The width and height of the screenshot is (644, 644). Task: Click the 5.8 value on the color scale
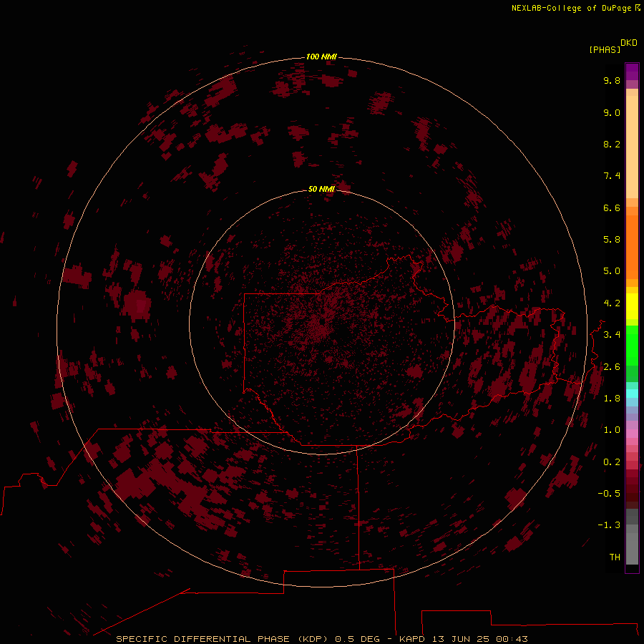pyautogui.click(x=612, y=240)
